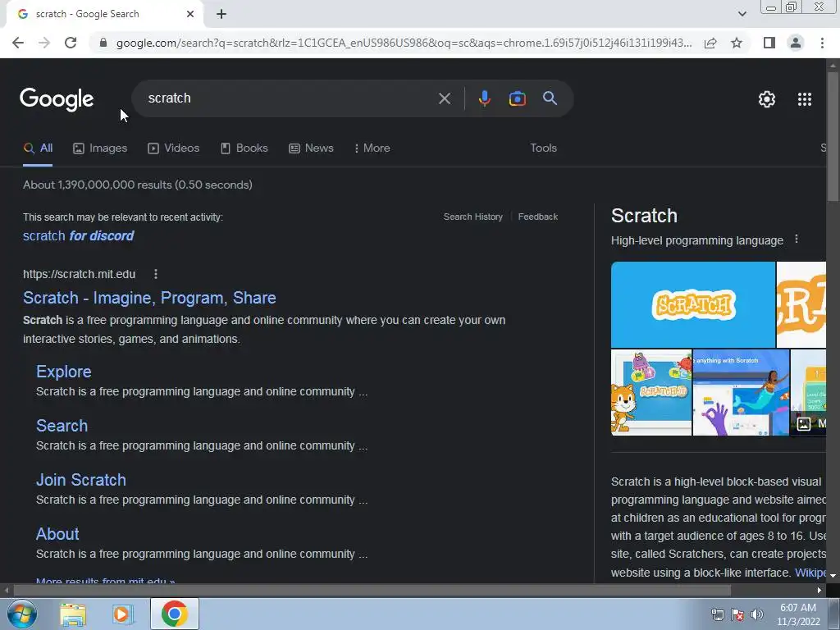
Task: Submit search with magnifier icon
Action: click(550, 98)
